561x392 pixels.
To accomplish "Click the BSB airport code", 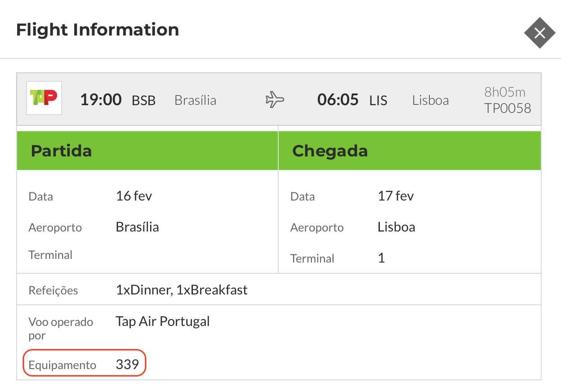I will [x=143, y=100].
